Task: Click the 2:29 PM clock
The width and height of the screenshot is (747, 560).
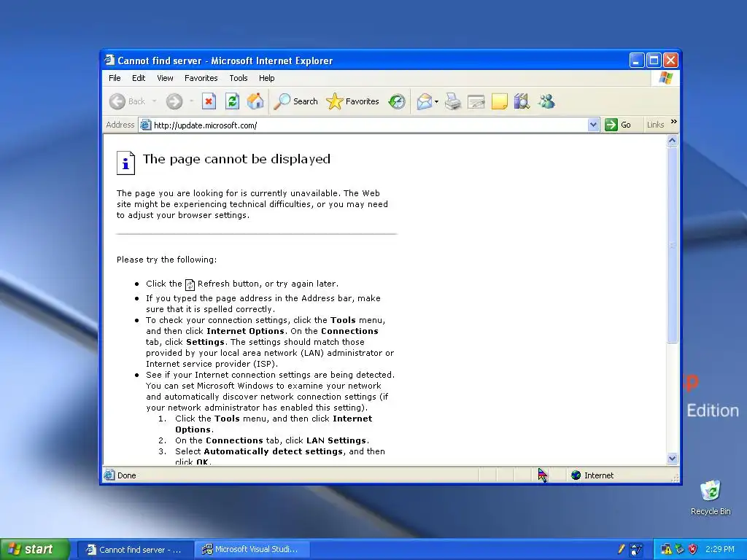Action: (720, 549)
